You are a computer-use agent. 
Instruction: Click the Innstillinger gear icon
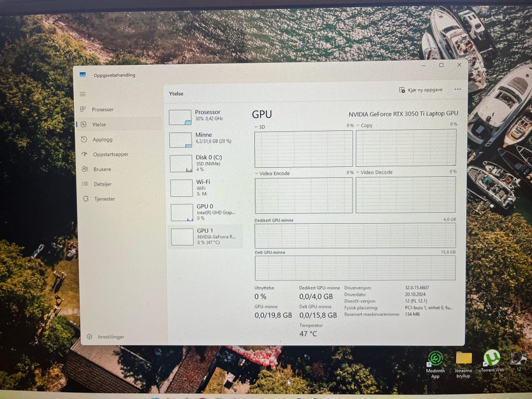(x=89, y=336)
